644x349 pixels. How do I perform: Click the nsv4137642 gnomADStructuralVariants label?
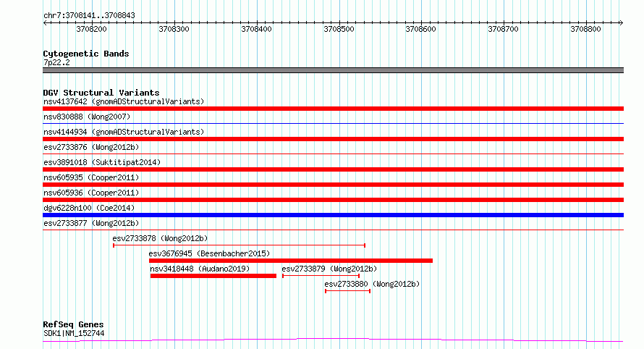[x=124, y=101]
